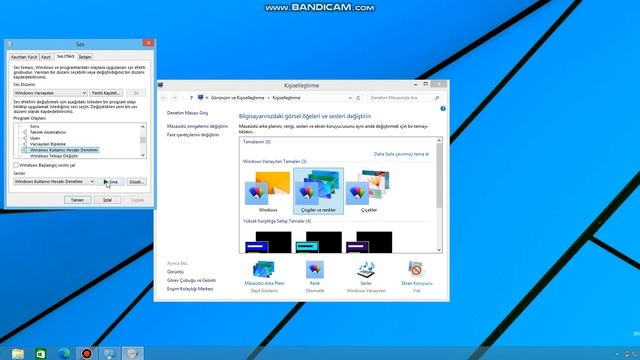Screen dimensions: 640x360
Task: Select the Ses Efekti tab
Action: (65, 56)
